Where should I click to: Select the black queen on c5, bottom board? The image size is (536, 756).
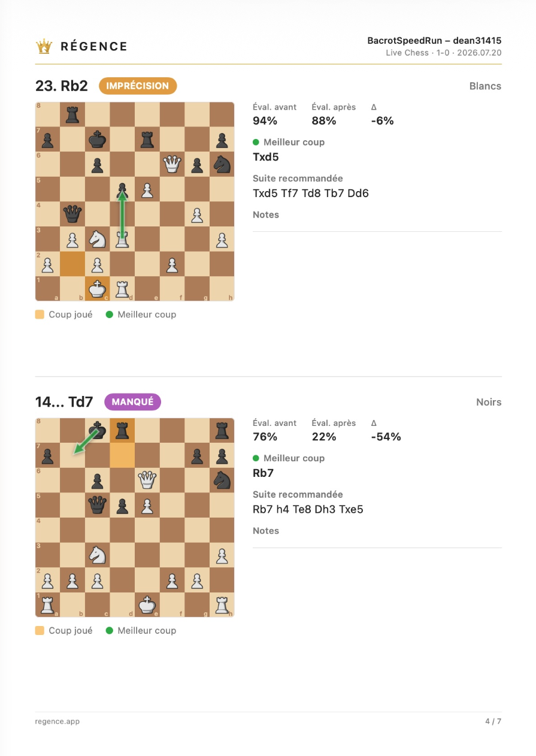click(x=97, y=505)
